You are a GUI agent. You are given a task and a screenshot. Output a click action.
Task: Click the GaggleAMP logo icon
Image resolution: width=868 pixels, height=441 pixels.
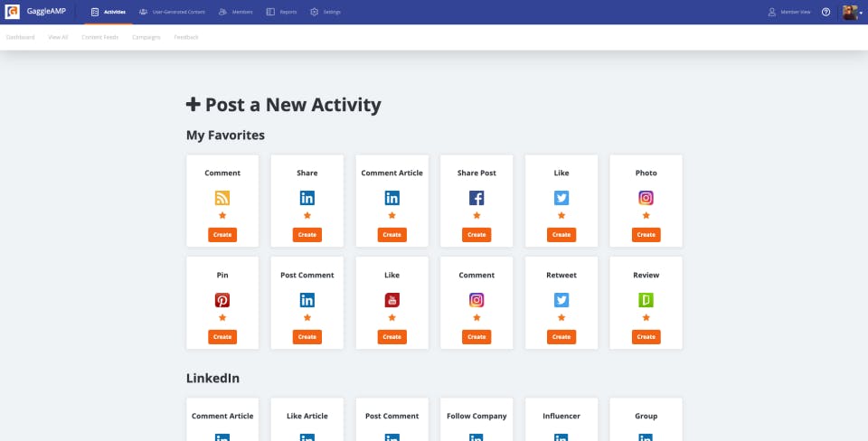(x=12, y=12)
